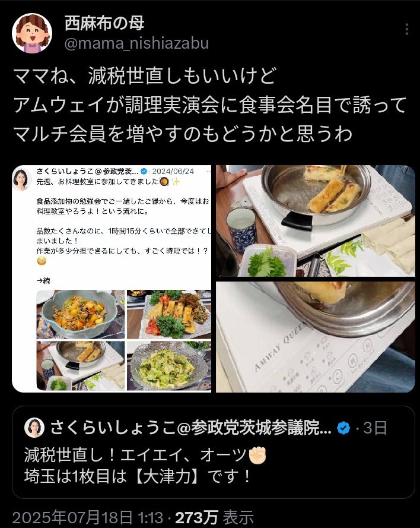This screenshot has width=420, height=528.
Task: Open the @mama_nishiazabu handle
Action: (136, 44)
